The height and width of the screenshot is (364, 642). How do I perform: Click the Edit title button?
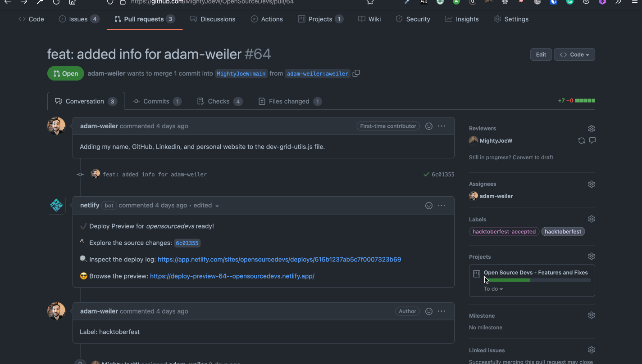541,54
